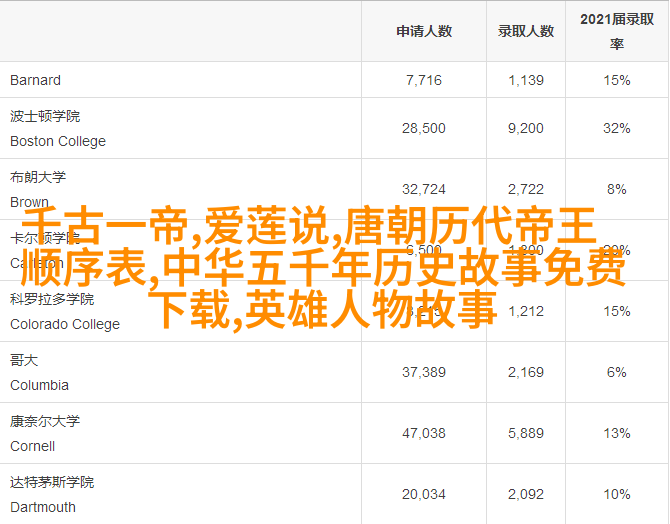This screenshot has height=524, width=670.
Task: Click Brown's 2,722 admitted cell
Action: click(526, 189)
